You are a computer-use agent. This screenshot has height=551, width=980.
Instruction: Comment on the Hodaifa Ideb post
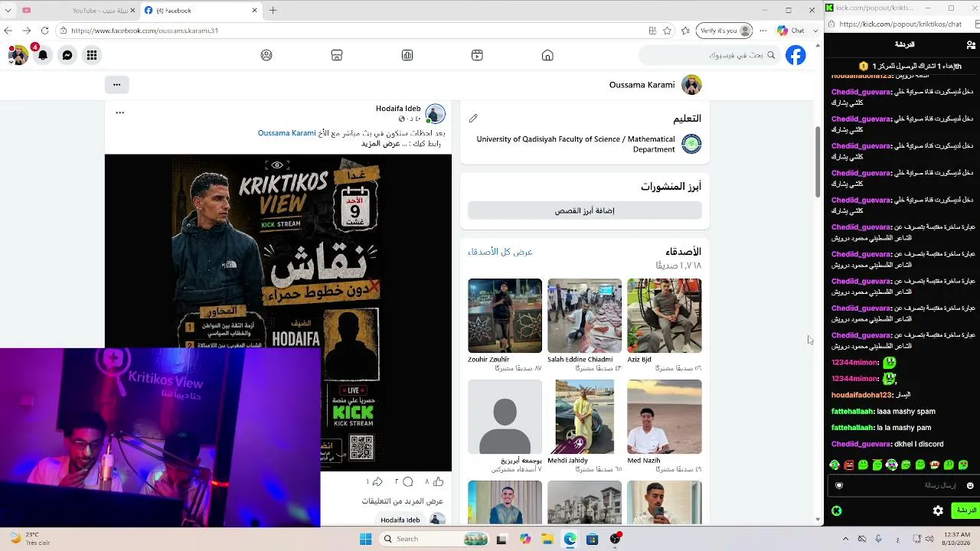[407, 481]
